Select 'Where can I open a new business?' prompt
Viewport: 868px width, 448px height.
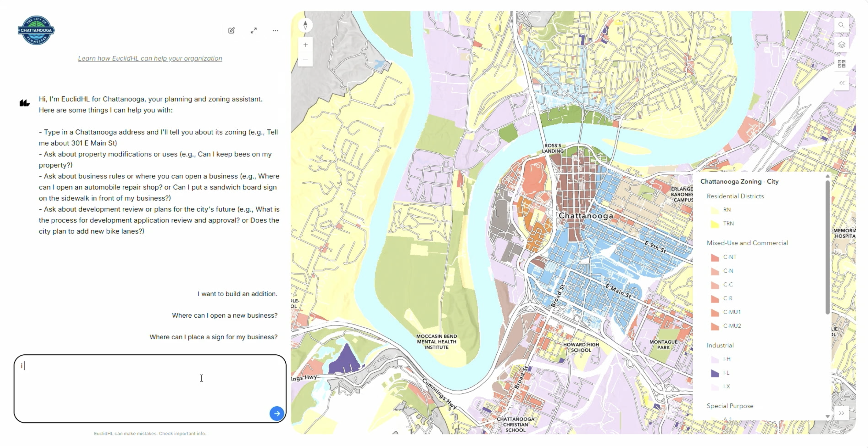point(224,315)
